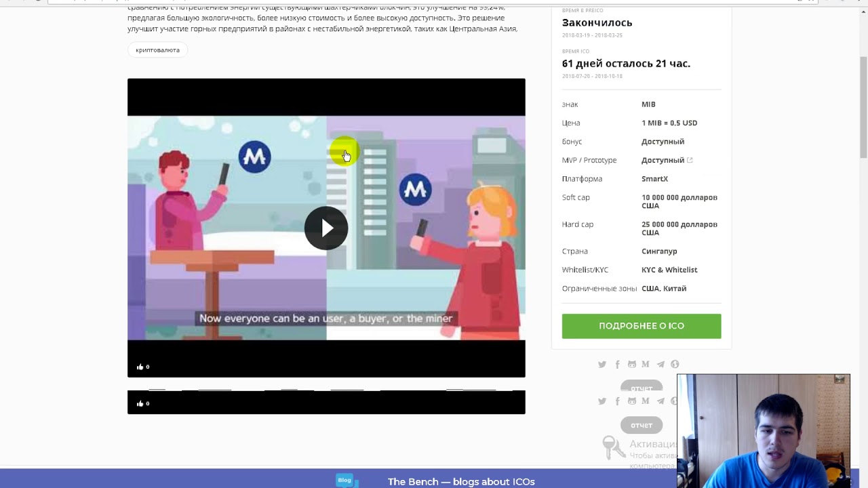The width and height of the screenshot is (868, 488).
Task: Select the бонус 'Доступный' value
Action: [663, 142]
